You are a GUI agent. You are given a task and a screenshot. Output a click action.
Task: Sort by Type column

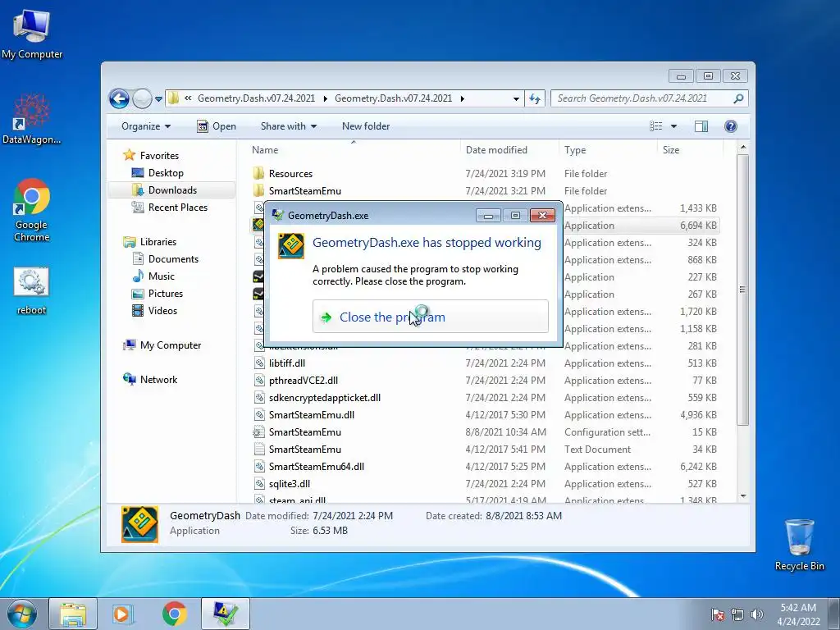(x=608, y=150)
